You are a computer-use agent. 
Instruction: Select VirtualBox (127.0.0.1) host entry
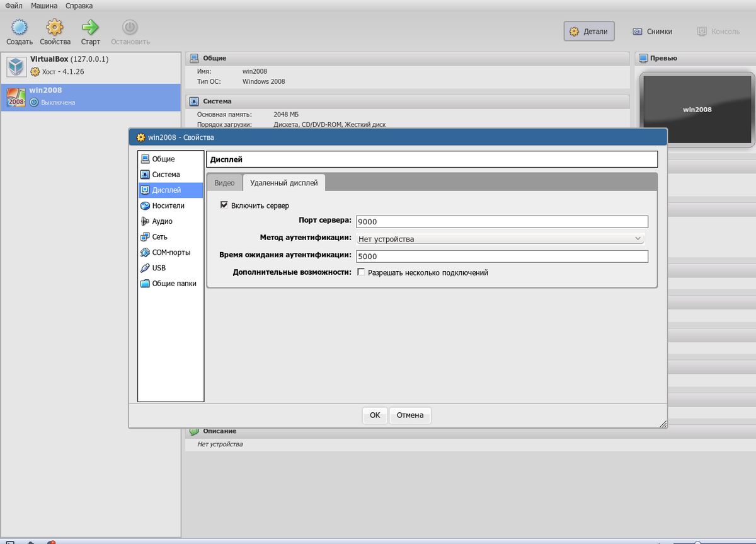pyautogui.click(x=91, y=66)
